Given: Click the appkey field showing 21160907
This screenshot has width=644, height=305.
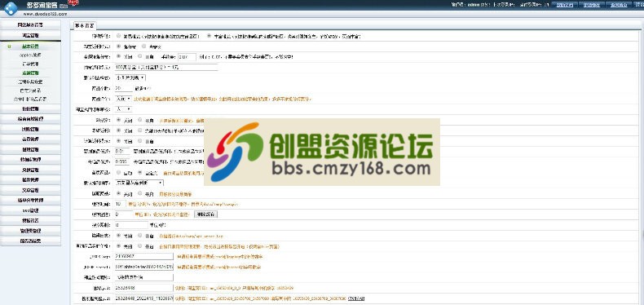Looking at the screenshot, I should point(144,256).
